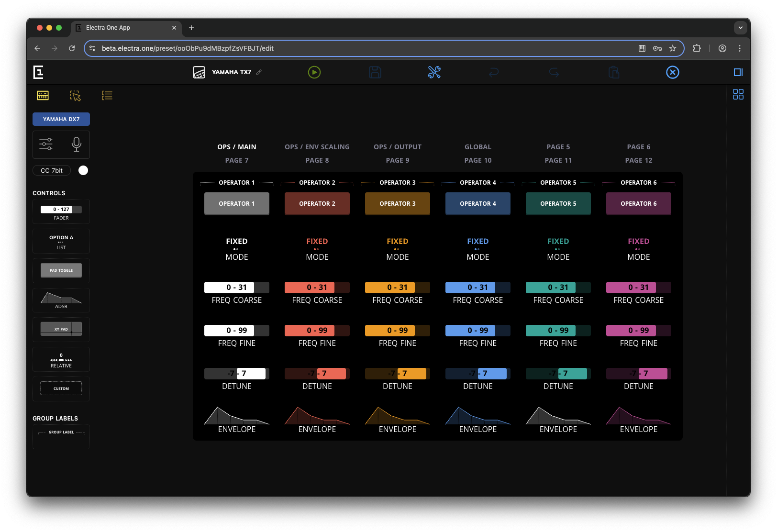Viewport: 777px width, 532px height.
Task: Open the PAGE 5 tab
Action: pyautogui.click(x=558, y=147)
